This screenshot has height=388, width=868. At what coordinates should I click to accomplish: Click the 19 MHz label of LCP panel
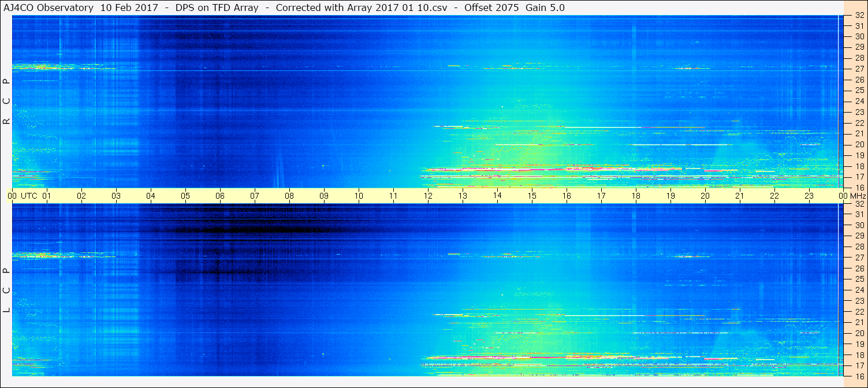coord(859,344)
